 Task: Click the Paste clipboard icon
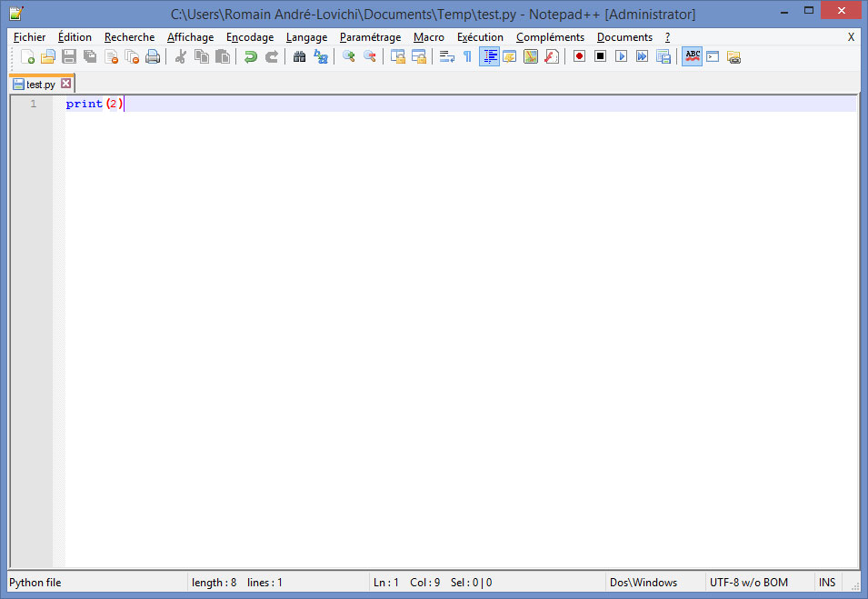tap(223, 56)
